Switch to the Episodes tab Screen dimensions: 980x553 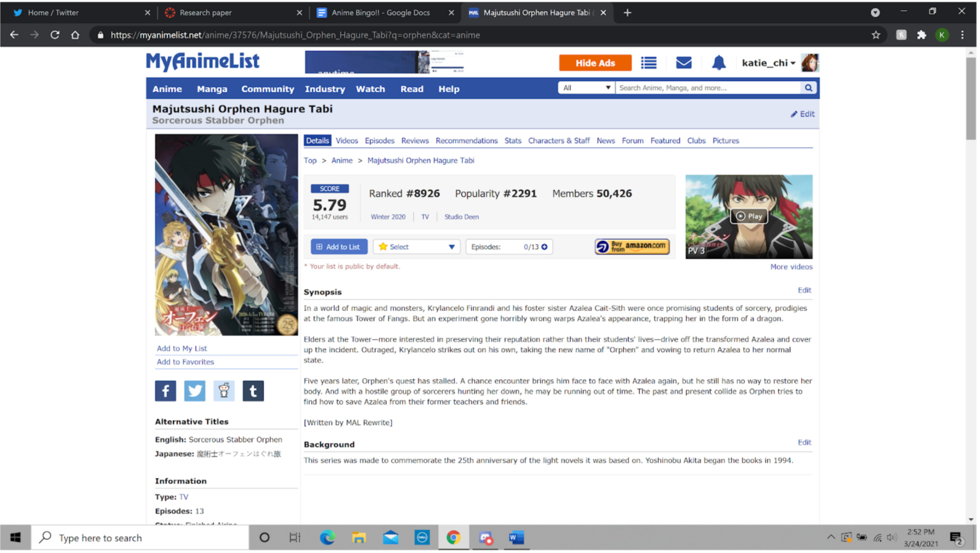[379, 140]
